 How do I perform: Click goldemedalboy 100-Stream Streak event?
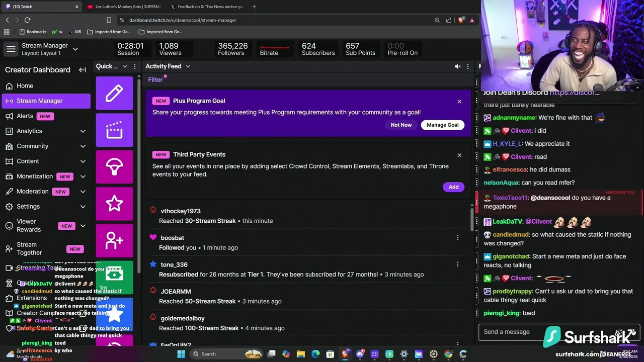coord(307,323)
